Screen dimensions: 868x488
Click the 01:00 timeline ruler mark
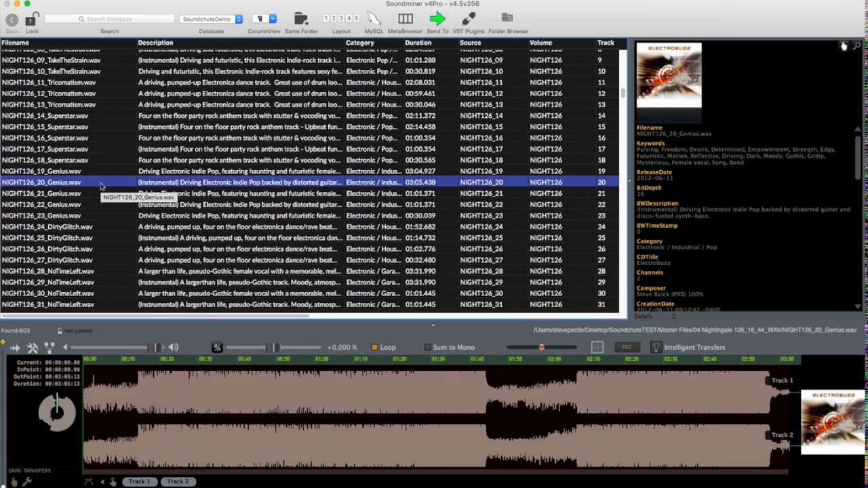[322, 359]
